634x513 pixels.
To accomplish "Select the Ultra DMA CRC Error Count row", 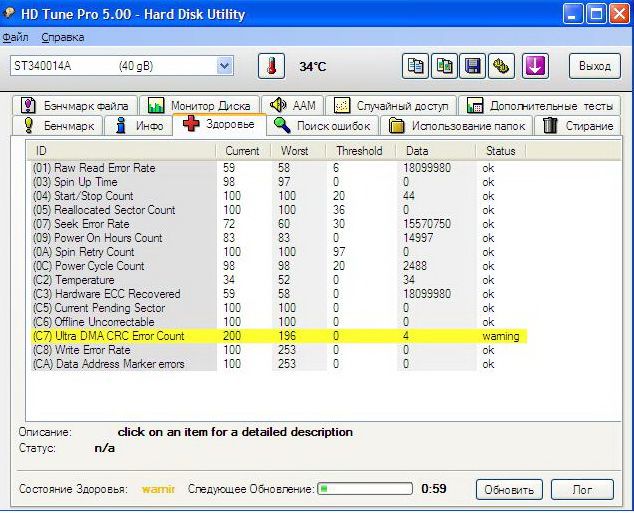I will (279, 336).
